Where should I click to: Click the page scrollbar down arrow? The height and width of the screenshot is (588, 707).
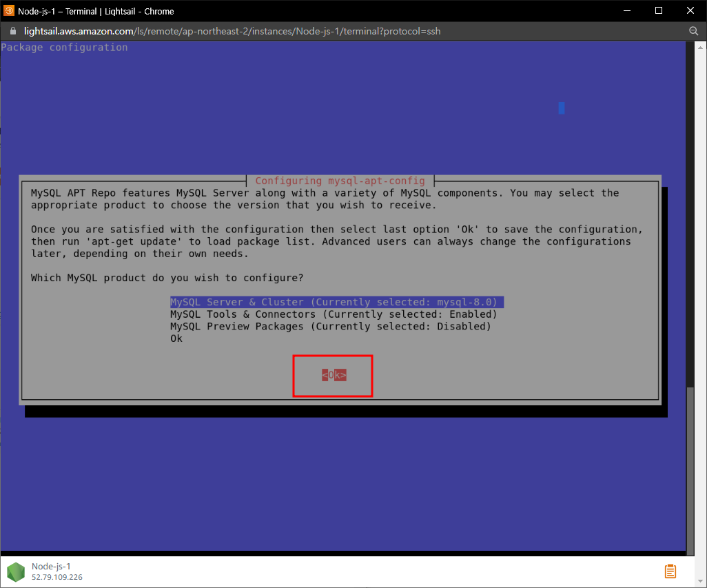click(700, 582)
